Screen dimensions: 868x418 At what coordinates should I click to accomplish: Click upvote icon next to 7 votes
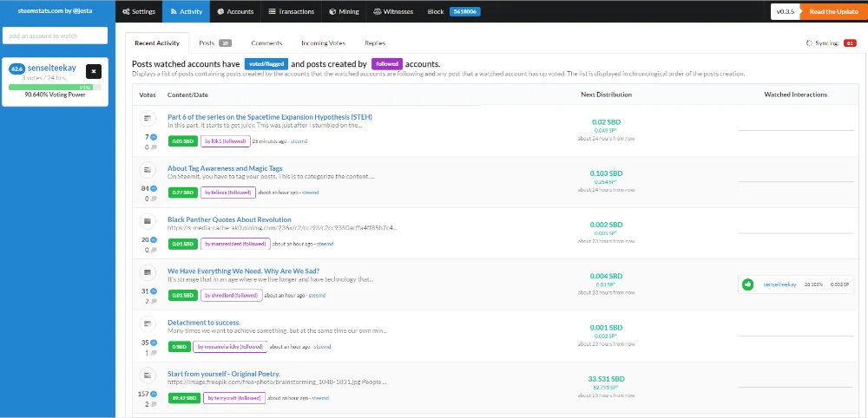[x=154, y=137]
